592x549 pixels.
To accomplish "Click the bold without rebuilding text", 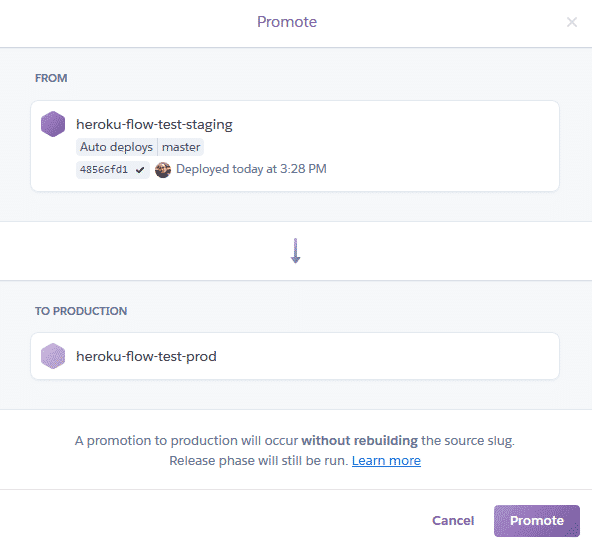I will [359, 441].
